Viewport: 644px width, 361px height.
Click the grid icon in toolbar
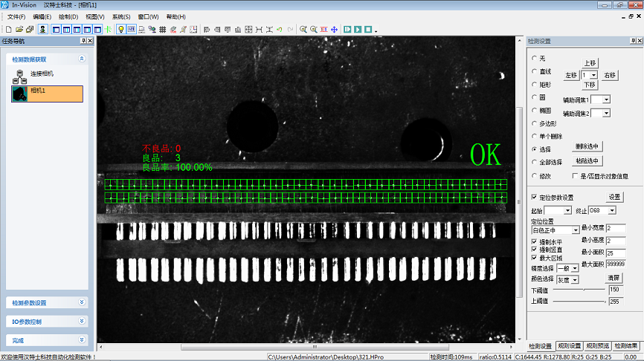click(162, 29)
